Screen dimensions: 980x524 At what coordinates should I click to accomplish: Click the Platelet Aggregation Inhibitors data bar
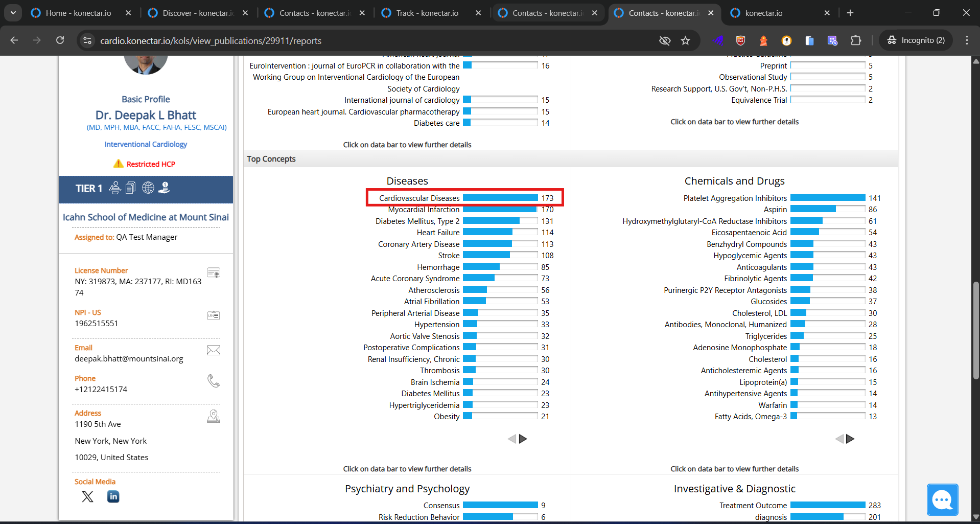[828, 198]
